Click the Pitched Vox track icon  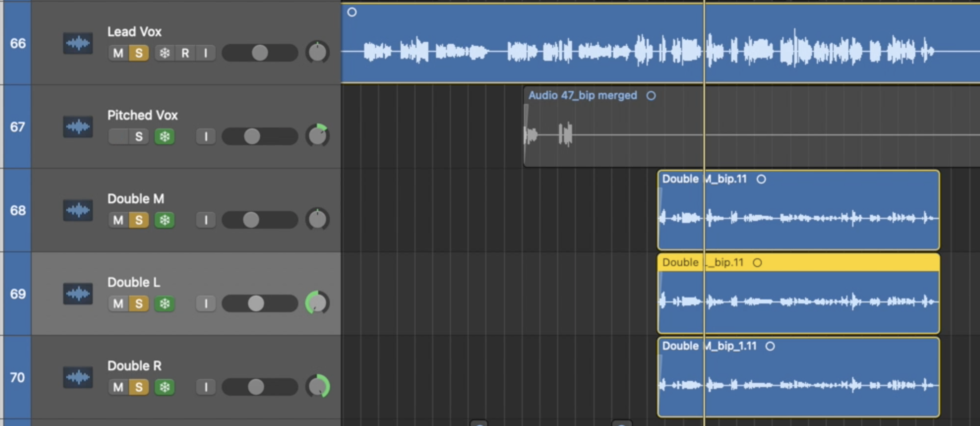(77, 127)
